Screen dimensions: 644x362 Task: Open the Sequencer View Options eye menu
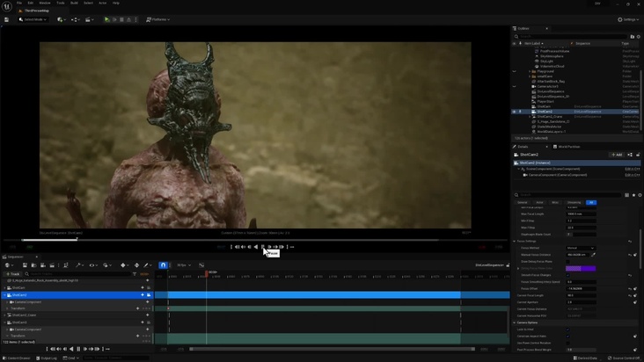tap(92, 265)
